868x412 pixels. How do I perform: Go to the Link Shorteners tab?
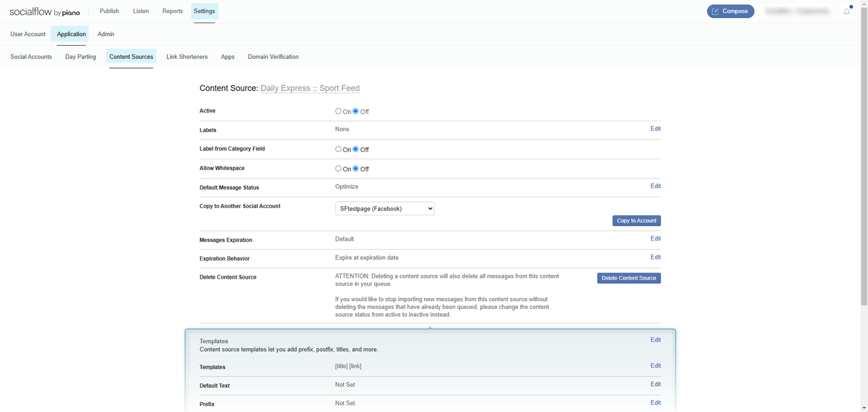pos(187,57)
